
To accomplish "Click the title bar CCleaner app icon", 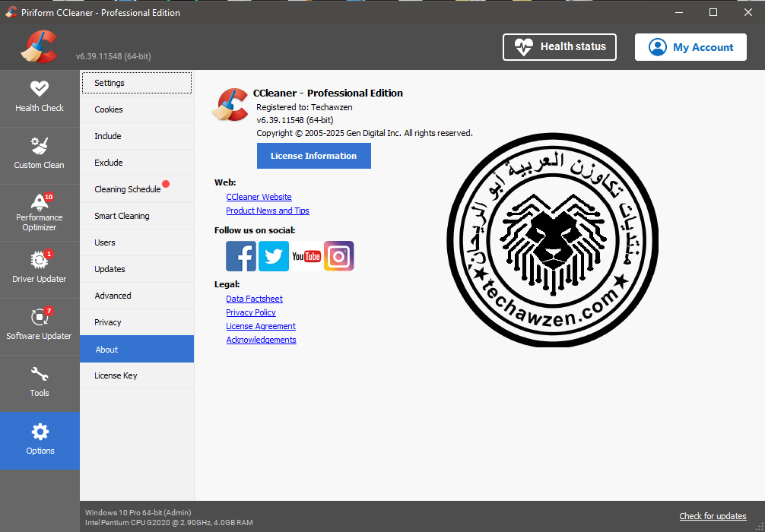I will tap(11, 13).
